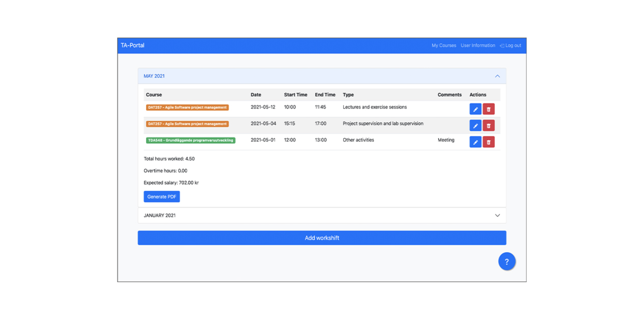Screen dimensions: 644x319
Task: Open User Information page
Action: pyautogui.click(x=478, y=46)
